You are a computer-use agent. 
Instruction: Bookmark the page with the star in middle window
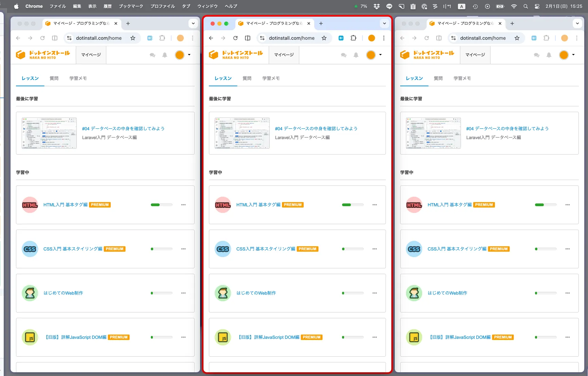tap(324, 38)
